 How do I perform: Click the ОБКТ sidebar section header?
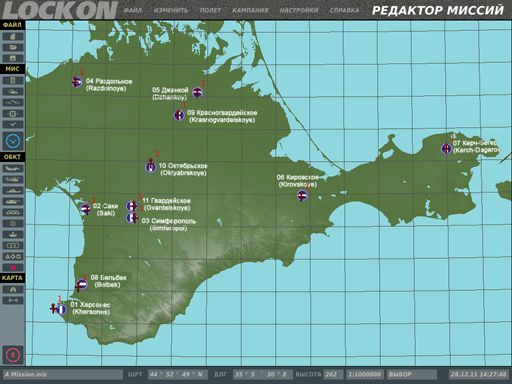[13, 157]
